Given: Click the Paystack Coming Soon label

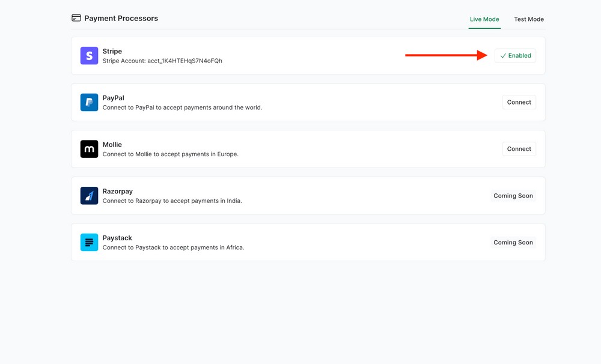Looking at the screenshot, I should coord(513,242).
